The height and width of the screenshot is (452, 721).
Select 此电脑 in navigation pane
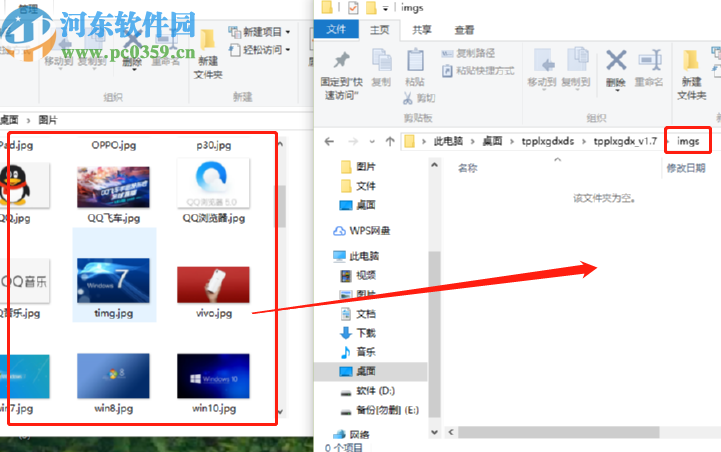point(356,256)
